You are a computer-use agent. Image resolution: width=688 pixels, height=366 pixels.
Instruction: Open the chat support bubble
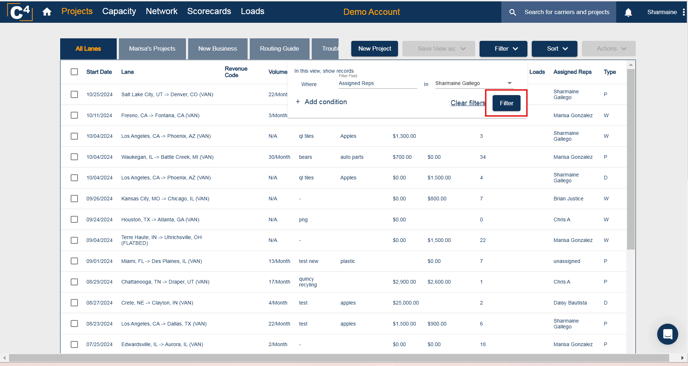tap(667, 334)
